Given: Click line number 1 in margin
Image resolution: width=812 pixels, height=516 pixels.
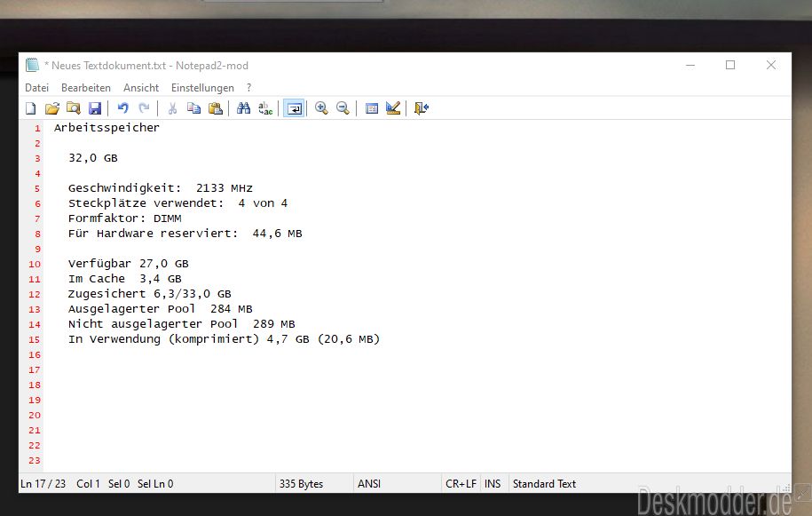Looking at the screenshot, I should (37, 128).
